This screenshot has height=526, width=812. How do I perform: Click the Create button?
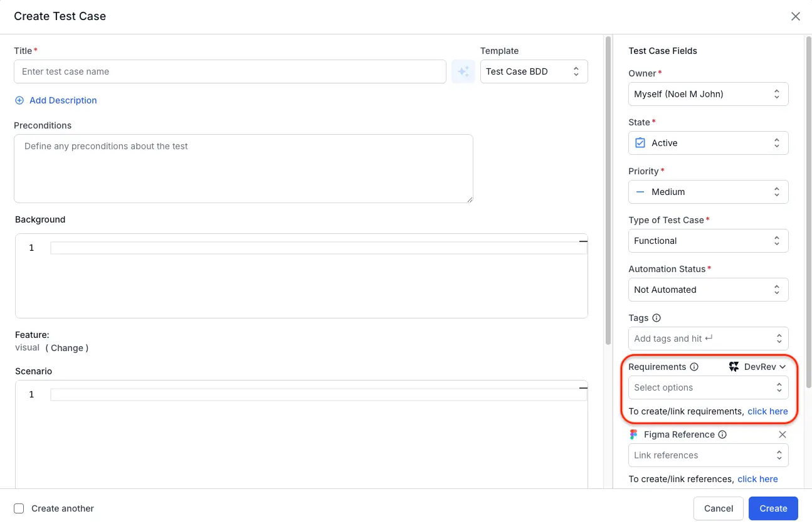(772, 508)
